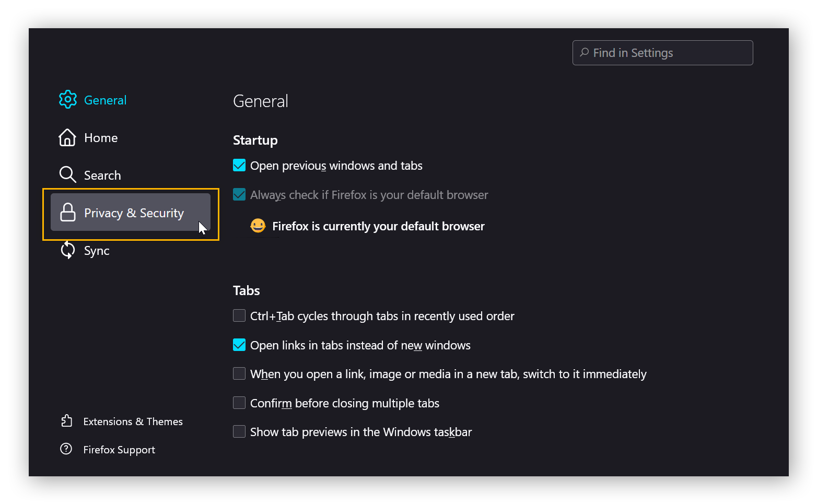Click the Search magnifier icon in sidebar
Screen dimensions: 817x504
(68, 174)
